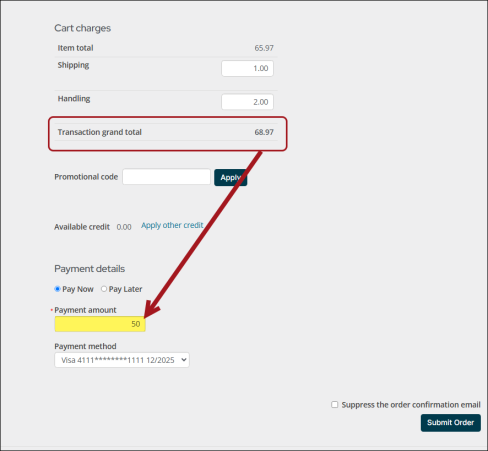
Task: Click the Payment method dropdown arrow chevron
Action: pyautogui.click(x=184, y=360)
